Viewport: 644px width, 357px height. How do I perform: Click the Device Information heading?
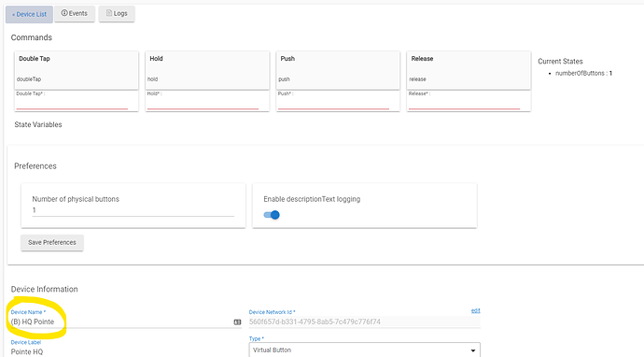pyautogui.click(x=45, y=289)
